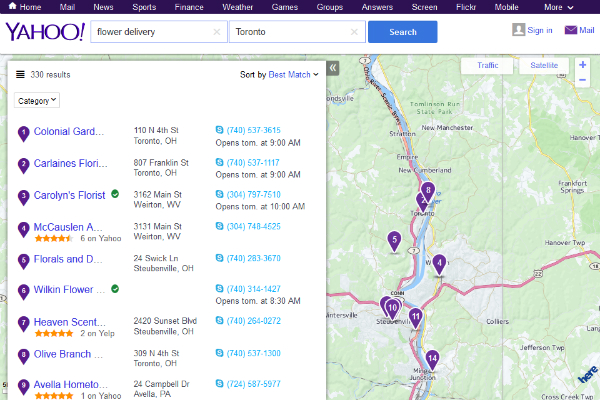Click result pin 6 beside Wilkin Flower

point(24,292)
